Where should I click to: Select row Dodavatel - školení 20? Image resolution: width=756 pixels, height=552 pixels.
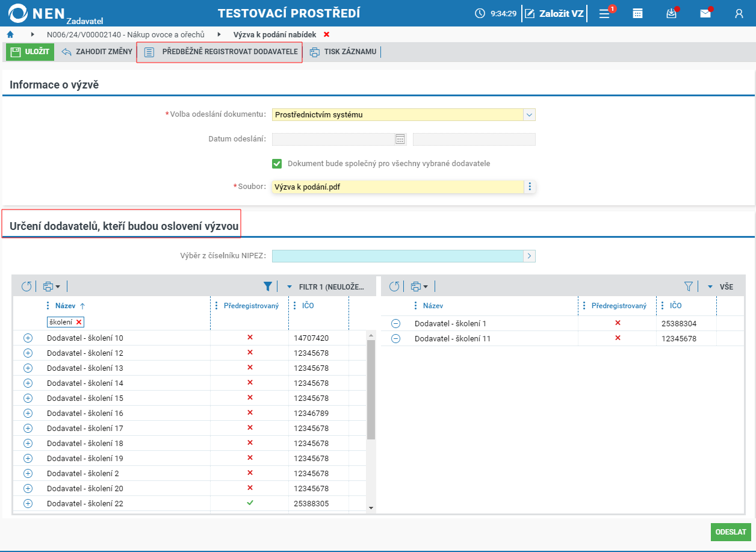pyautogui.click(x=190, y=488)
